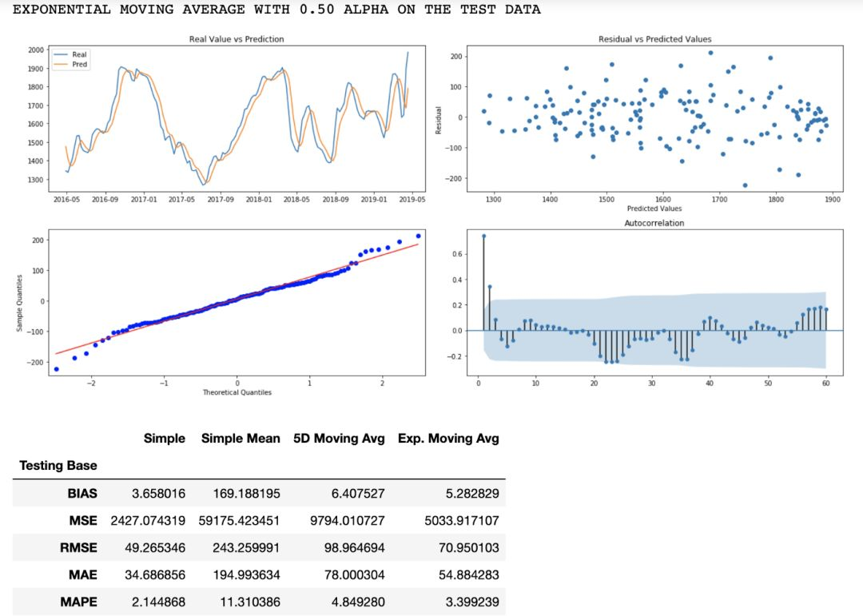Click the MAE value 78.000304
This screenshot has width=863, height=616.
click(355, 574)
